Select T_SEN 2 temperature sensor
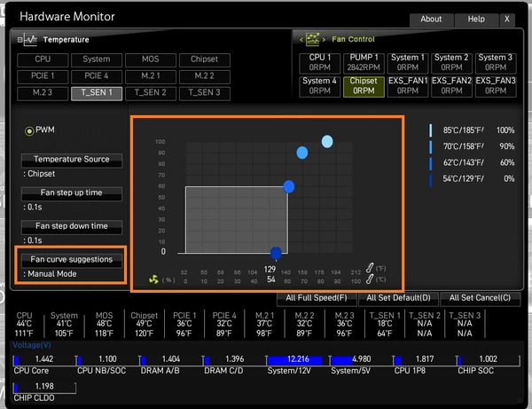The height and width of the screenshot is (409, 532). point(151,93)
